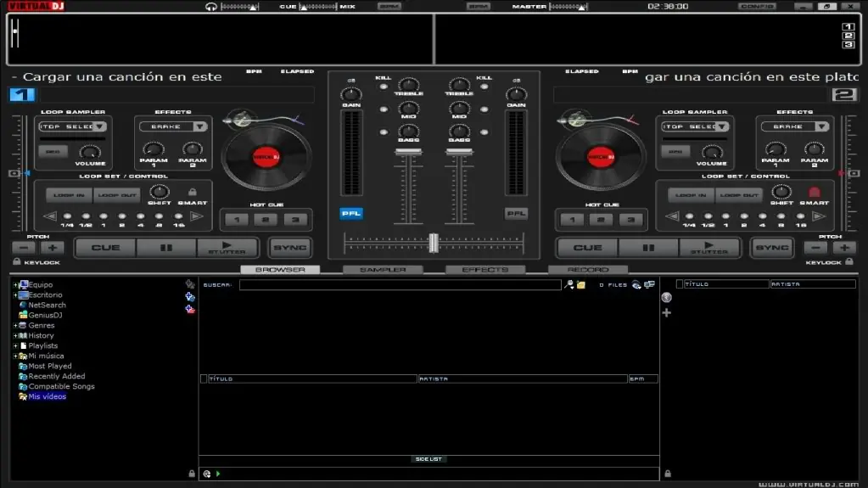Click deck 1 hot cue 2 button
This screenshot has width=868, height=488.
coord(266,220)
